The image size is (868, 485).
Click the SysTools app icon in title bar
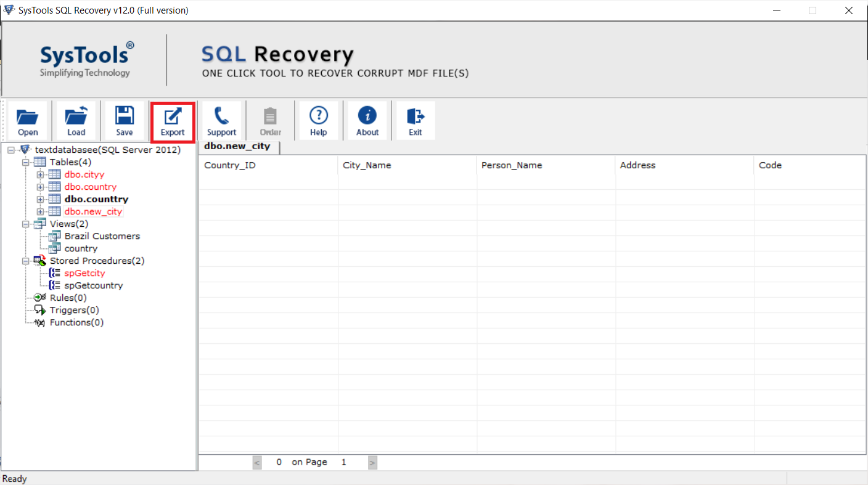coord(9,10)
